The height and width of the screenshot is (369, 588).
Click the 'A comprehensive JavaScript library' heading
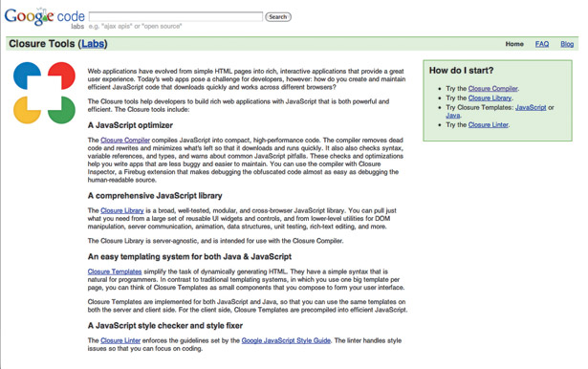point(155,196)
